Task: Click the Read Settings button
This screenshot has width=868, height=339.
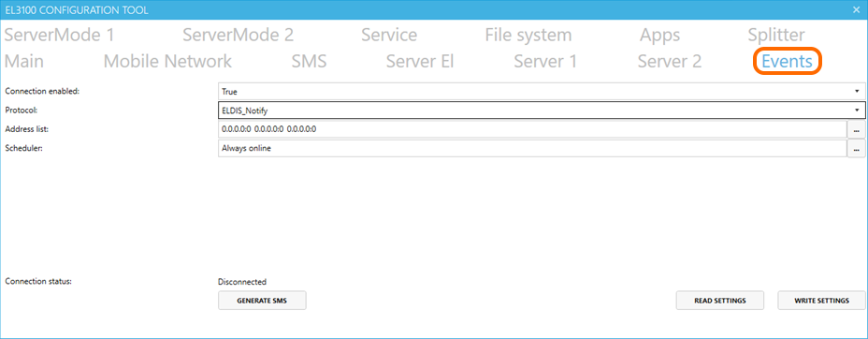Action: pyautogui.click(x=719, y=301)
